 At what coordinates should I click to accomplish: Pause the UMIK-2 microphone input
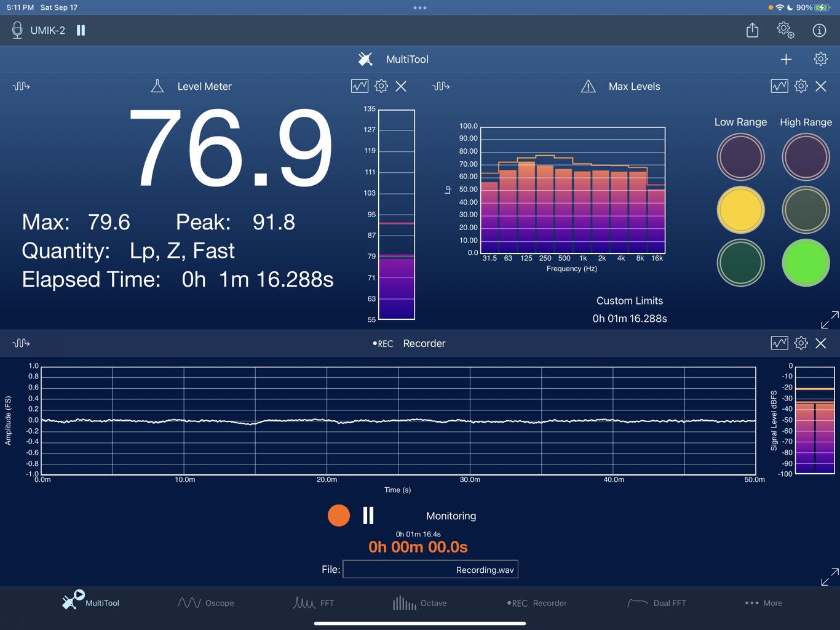[81, 30]
